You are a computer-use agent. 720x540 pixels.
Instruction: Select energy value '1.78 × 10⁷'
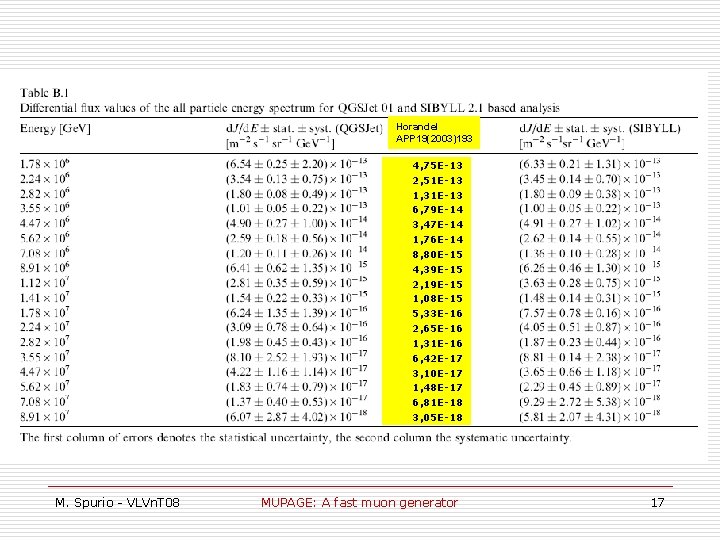pos(45,313)
